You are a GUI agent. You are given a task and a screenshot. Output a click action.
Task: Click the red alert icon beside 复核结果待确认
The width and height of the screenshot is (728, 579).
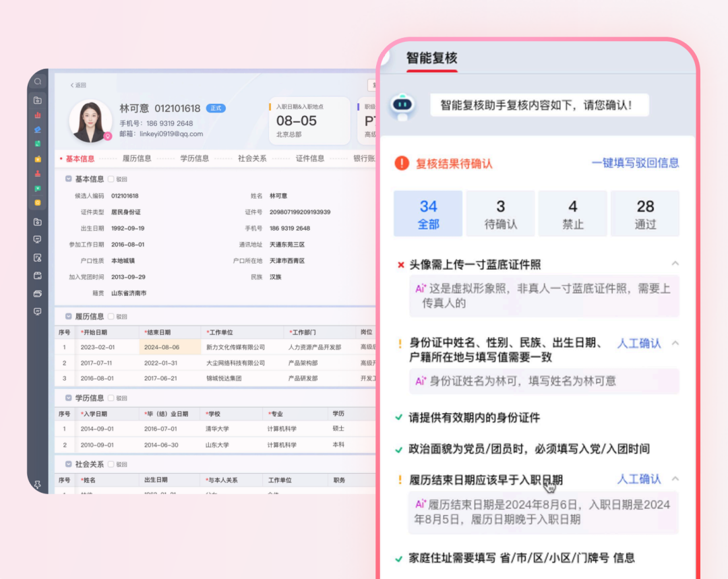tap(402, 163)
